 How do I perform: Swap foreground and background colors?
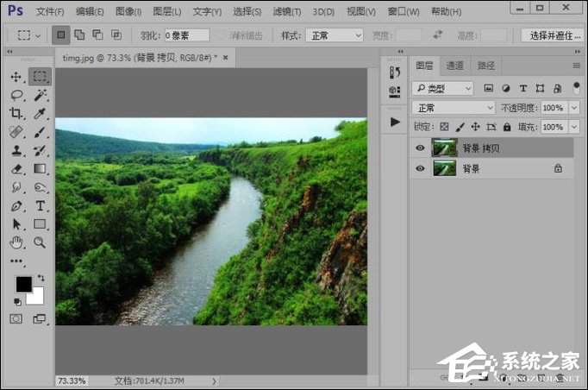(x=41, y=278)
